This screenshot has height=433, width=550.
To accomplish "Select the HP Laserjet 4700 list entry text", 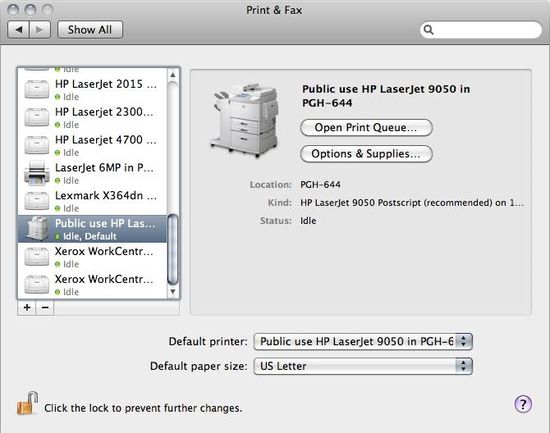I will point(106,140).
